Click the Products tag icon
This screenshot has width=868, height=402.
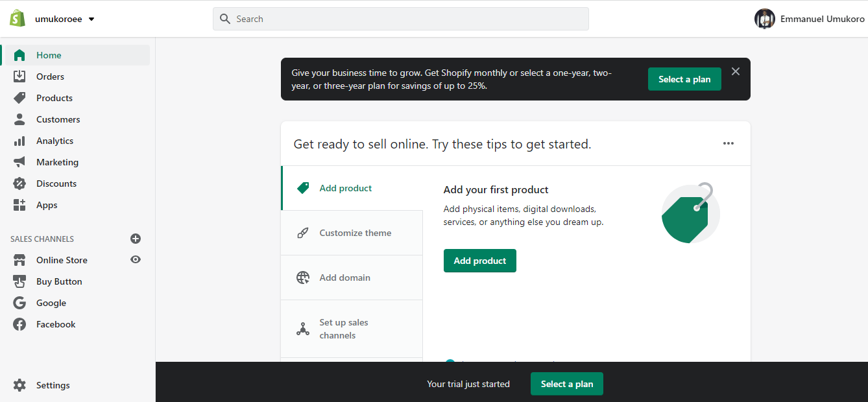(x=19, y=98)
